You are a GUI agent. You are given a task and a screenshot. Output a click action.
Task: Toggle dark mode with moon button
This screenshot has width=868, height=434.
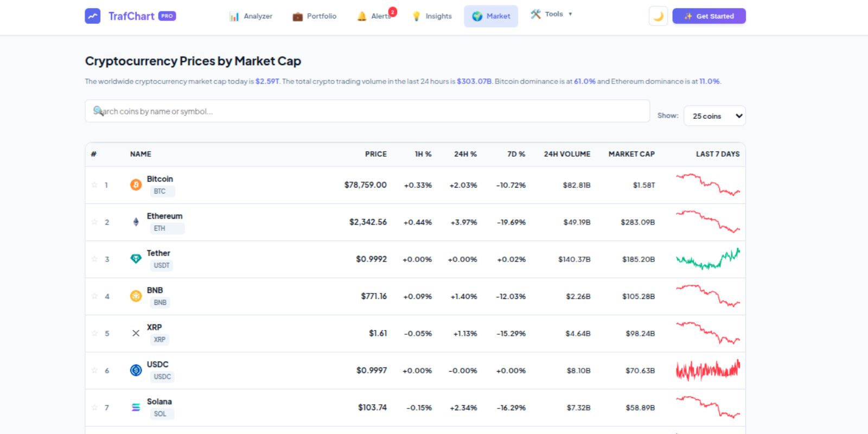658,16
